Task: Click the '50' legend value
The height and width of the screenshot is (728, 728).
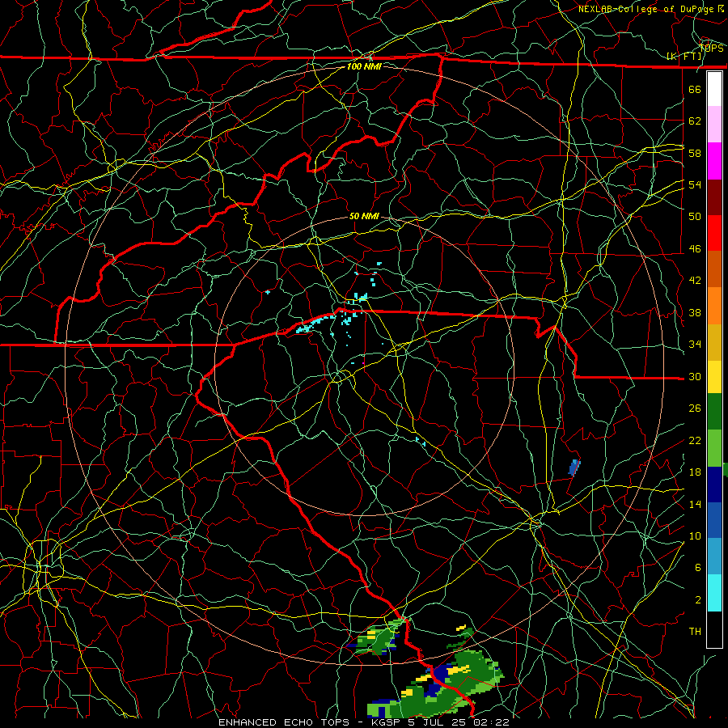Action: (x=695, y=217)
